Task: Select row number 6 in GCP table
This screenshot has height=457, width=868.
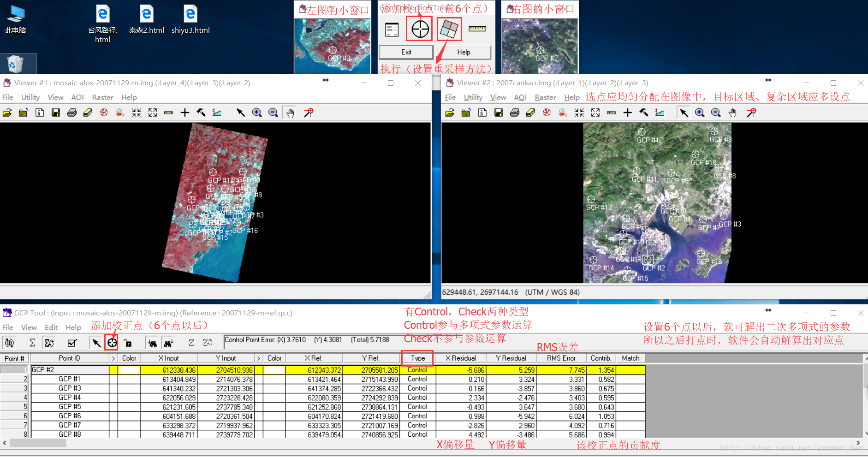Action: [14, 416]
